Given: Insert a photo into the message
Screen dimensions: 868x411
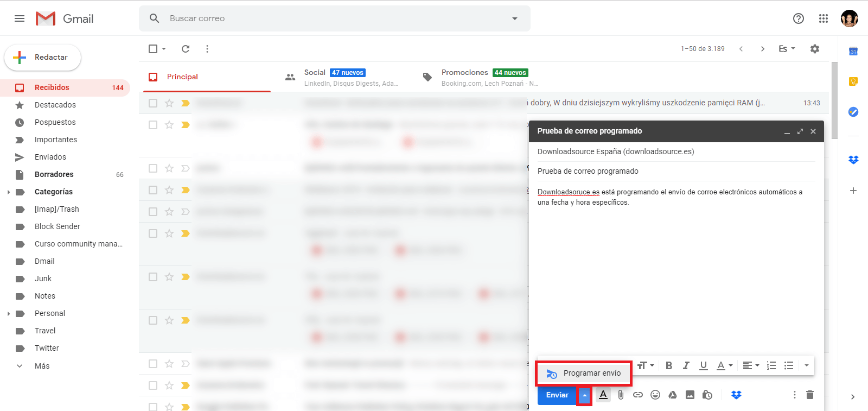Looking at the screenshot, I should (690, 395).
